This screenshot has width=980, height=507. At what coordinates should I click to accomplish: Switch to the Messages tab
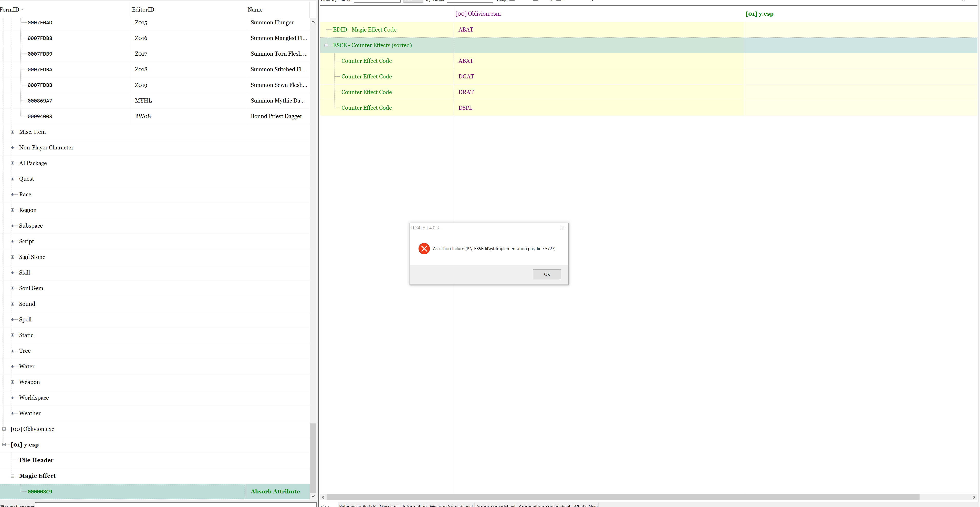point(389,506)
